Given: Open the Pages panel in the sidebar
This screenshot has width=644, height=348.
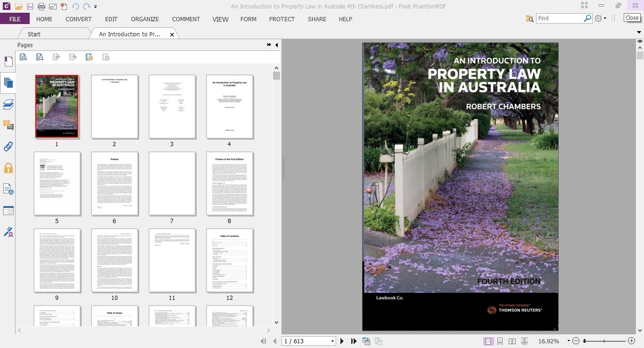Looking at the screenshot, I should coord(8,83).
